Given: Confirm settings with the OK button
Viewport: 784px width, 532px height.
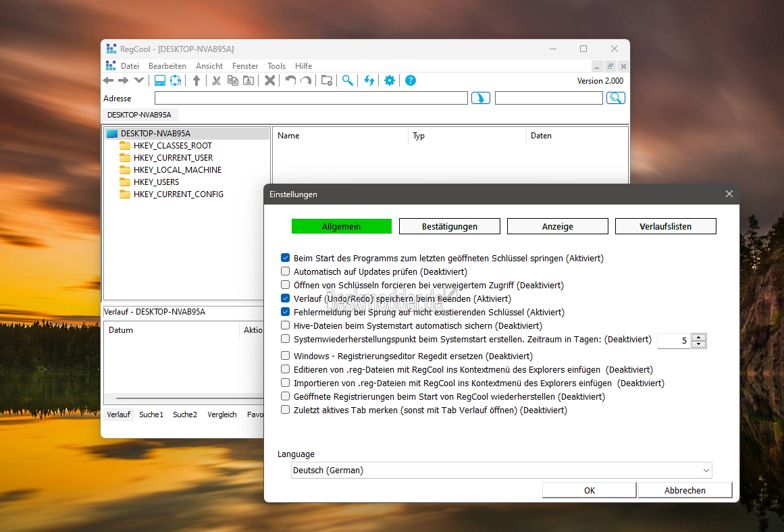Looking at the screenshot, I should pyautogui.click(x=590, y=491).
